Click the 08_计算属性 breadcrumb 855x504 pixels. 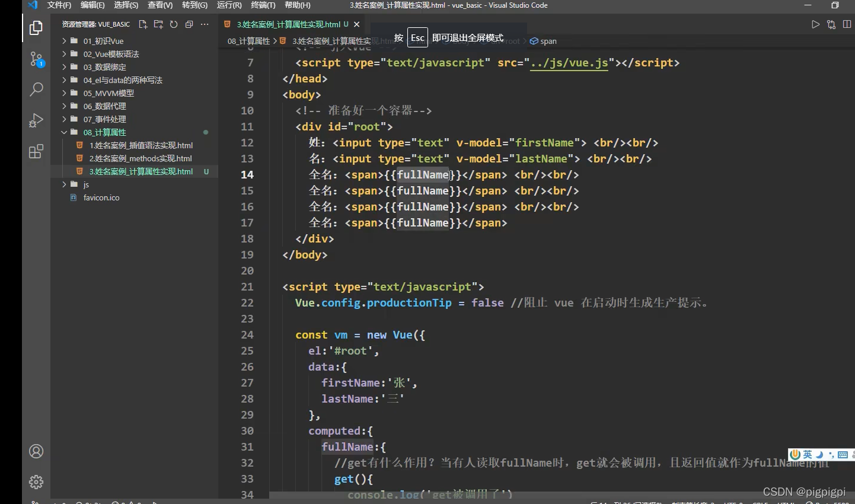point(249,41)
